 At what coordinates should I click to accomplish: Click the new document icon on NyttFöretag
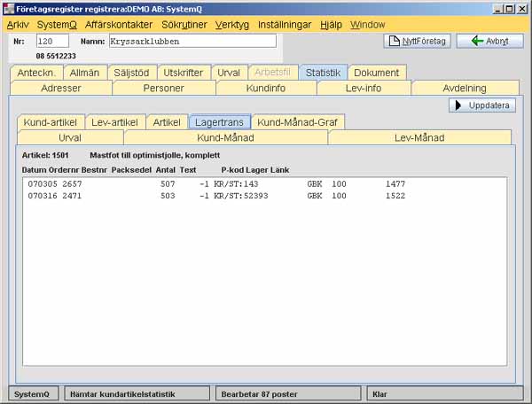pyautogui.click(x=394, y=41)
